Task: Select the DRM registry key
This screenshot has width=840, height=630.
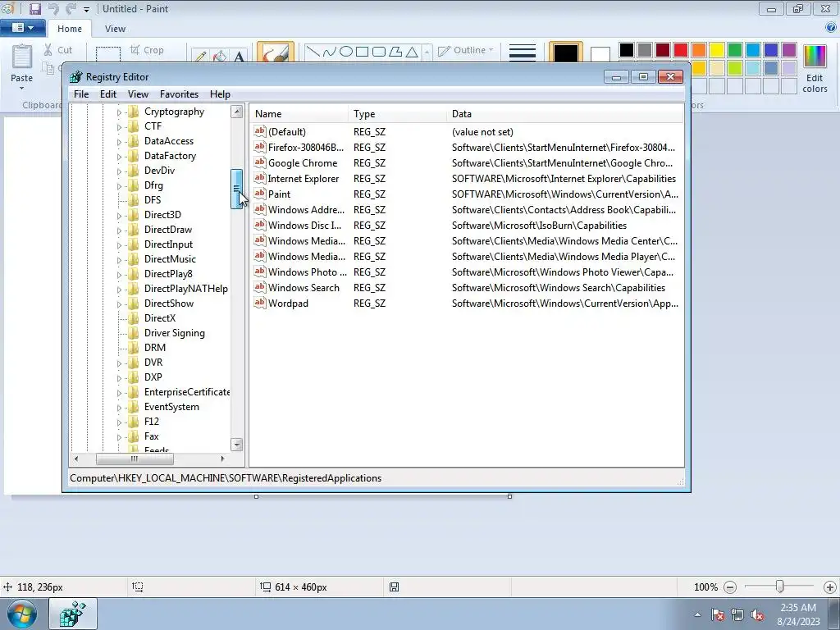Action: coord(155,348)
